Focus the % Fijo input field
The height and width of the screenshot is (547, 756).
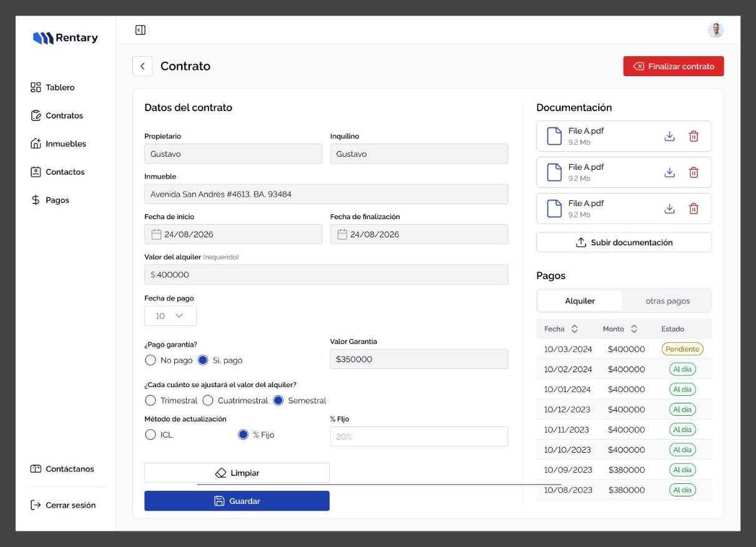click(x=419, y=436)
